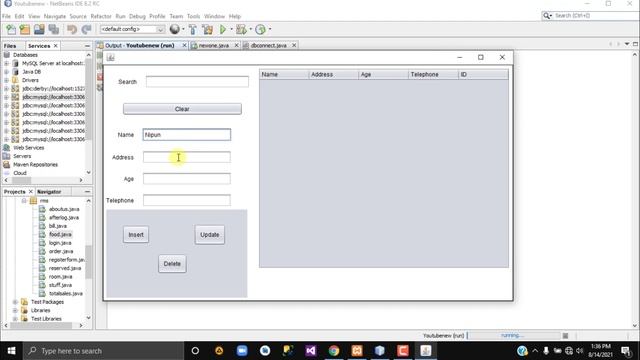This screenshot has height=360, width=640.
Task: Click Clean and Build Project icon
Action: tap(207, 29)
